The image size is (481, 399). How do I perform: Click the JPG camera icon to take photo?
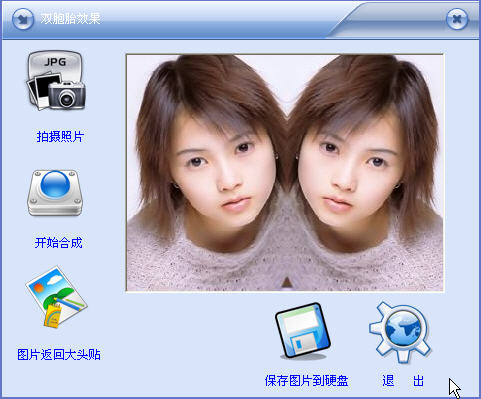click(x=56, y=80)
